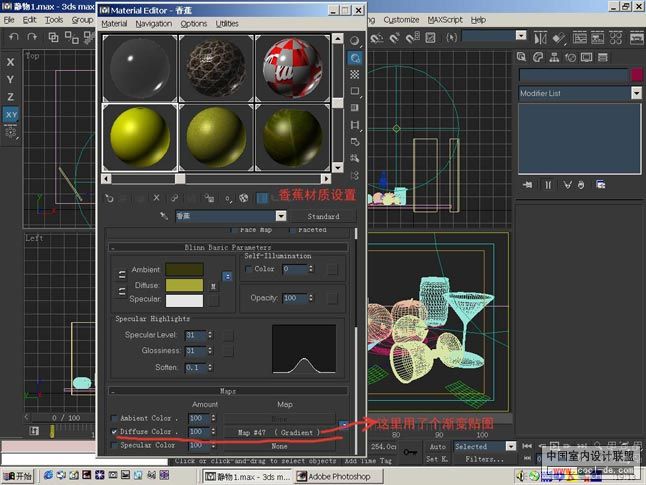Toggle the Backlight icon in Material Editor
The width and height of the screenshot is (646, 485).
(x=354, y=58)
